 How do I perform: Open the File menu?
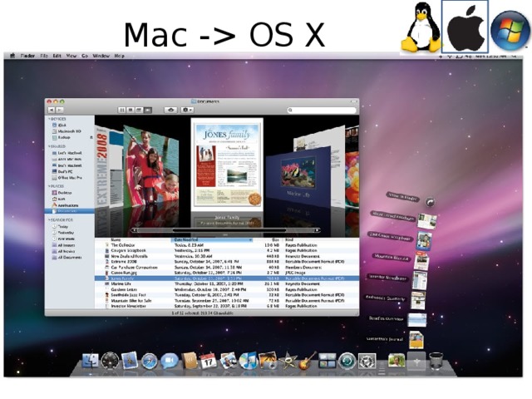(x=44, y=56)
